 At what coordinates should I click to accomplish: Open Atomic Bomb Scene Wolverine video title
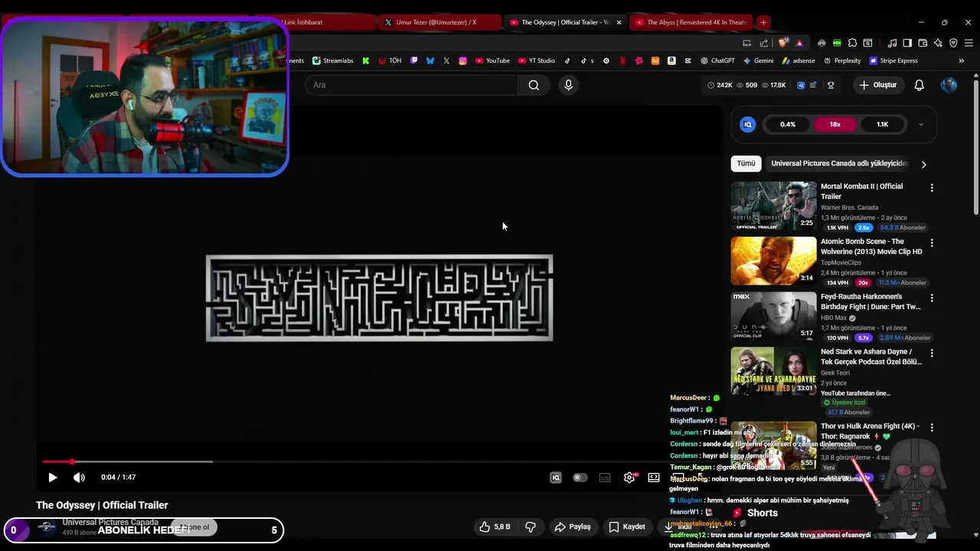871,246
